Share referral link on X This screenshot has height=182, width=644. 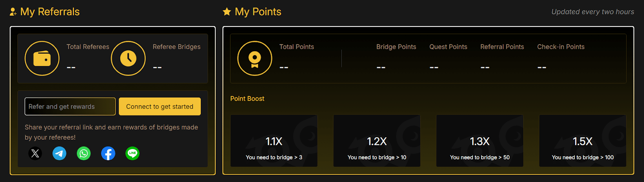tap(35, 153)
